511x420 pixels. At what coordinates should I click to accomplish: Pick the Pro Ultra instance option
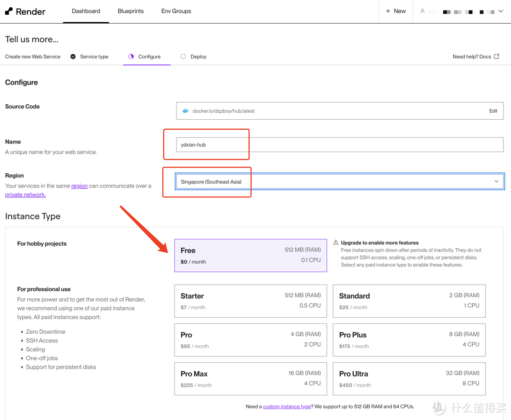click(409, 379)
